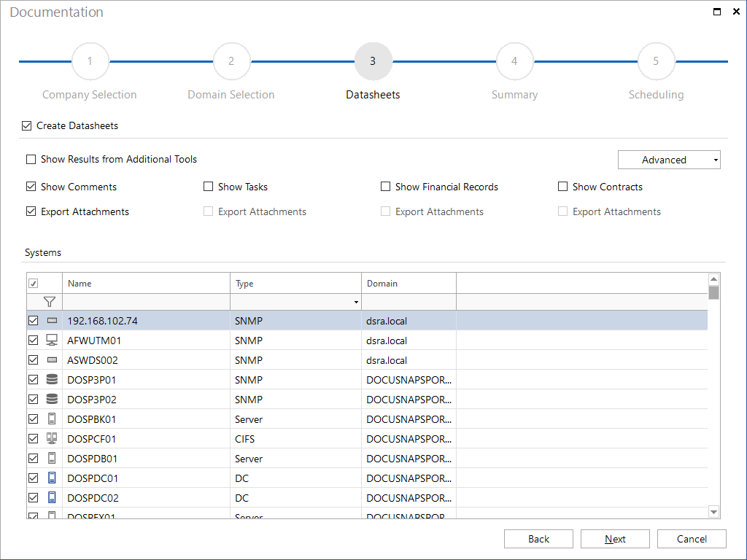747x560 pixels.
Task: Select the DOSPBK01 name cell
Action: pos(146,419)
